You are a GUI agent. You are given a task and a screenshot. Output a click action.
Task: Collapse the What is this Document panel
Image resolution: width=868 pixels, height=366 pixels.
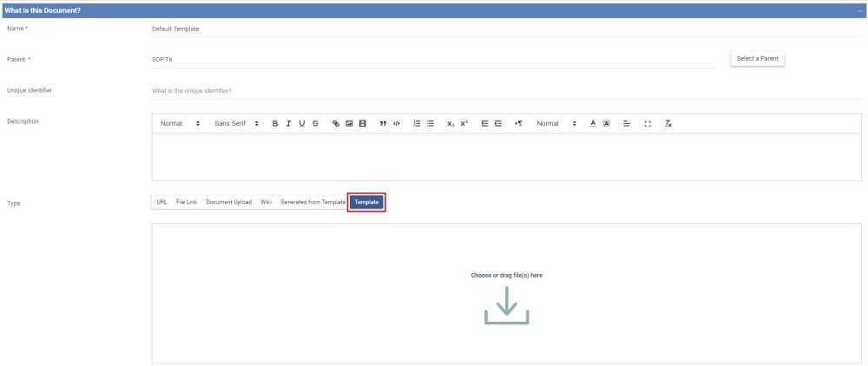tap(859, 10)
